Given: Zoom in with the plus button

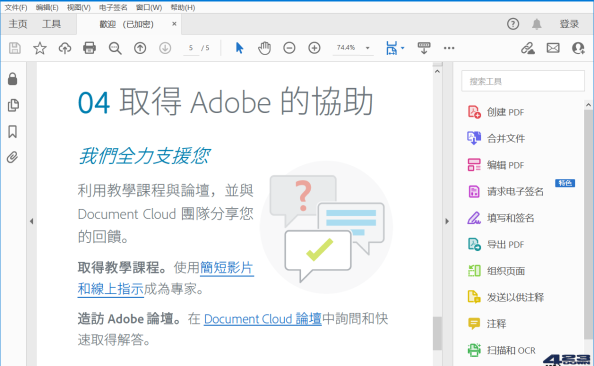Looking at the screenshot, I should point(314,48).
